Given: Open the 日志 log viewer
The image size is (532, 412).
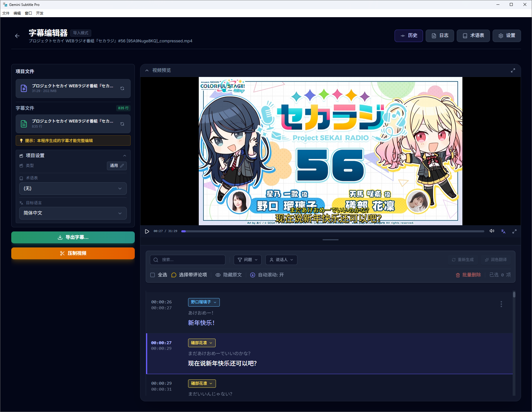Looking at the screenshot, I should point(440,36).
